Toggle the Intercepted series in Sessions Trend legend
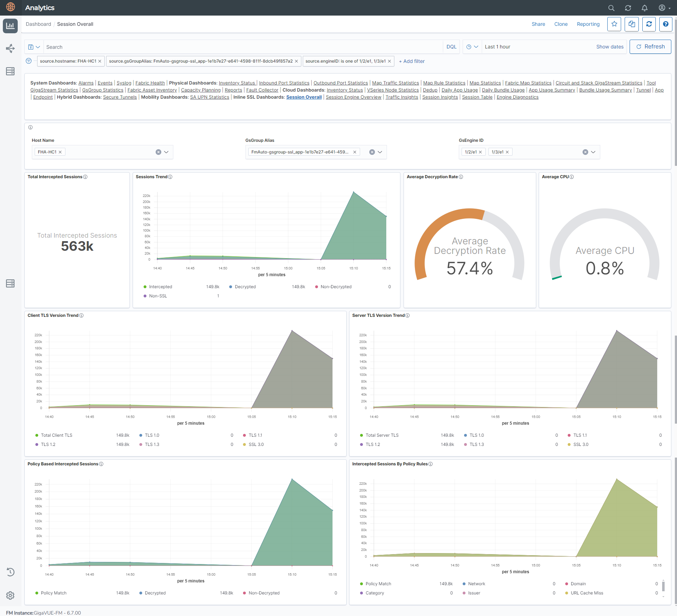This screenshot has height=616, width=677. coord(160,287)
